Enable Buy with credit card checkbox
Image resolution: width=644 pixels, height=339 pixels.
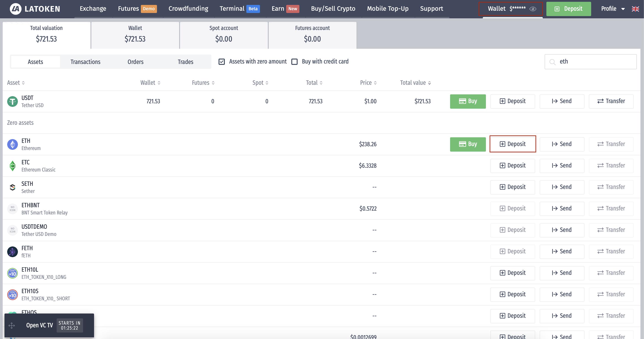point(294,62)
